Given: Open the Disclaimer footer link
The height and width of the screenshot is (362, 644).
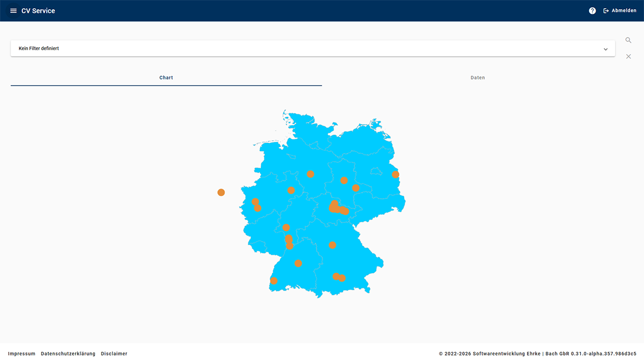Looking at the screenshot, I should 114,353.
